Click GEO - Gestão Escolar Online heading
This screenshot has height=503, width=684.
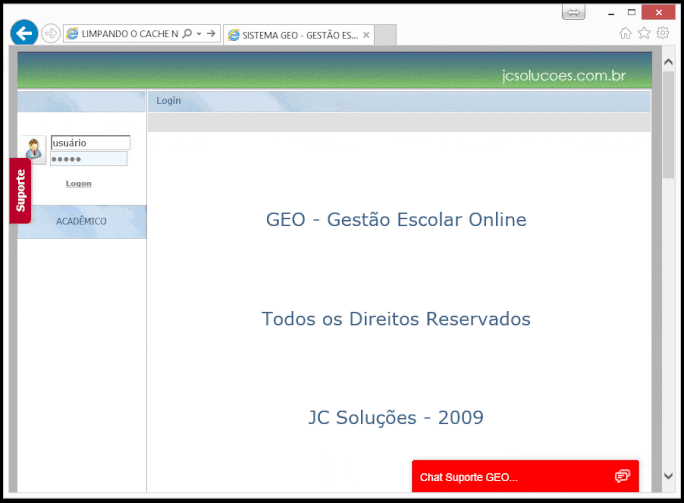point(396,219)
